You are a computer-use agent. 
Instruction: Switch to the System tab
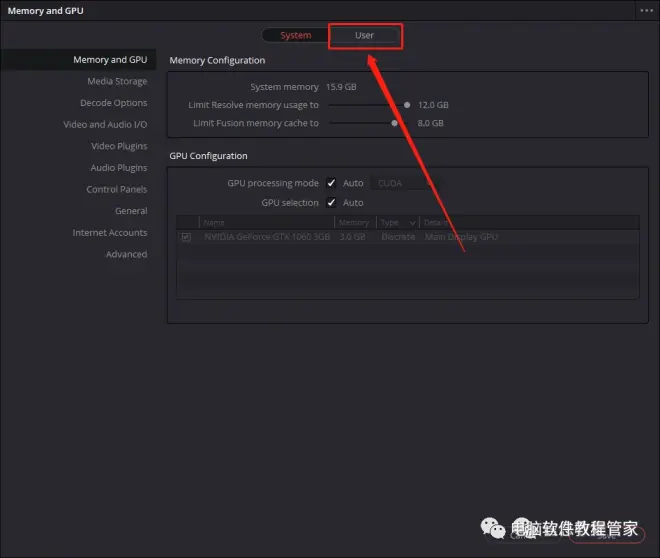295,35
